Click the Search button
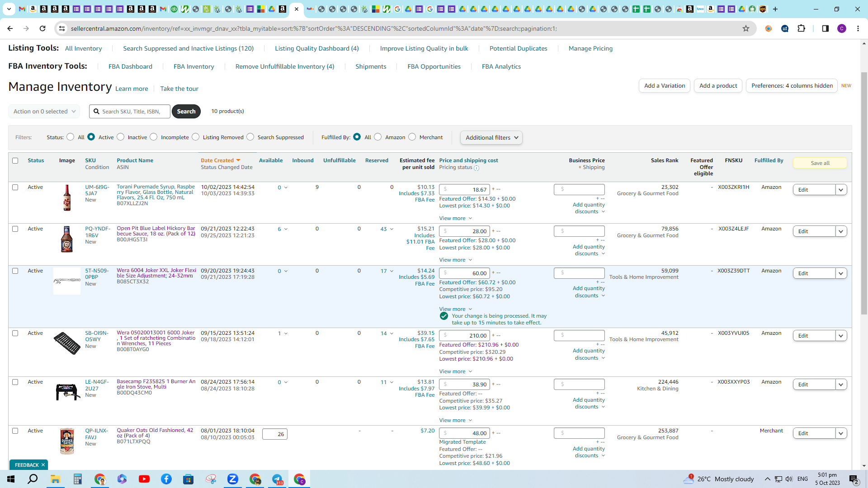868x488 pixels. (186, 111)
